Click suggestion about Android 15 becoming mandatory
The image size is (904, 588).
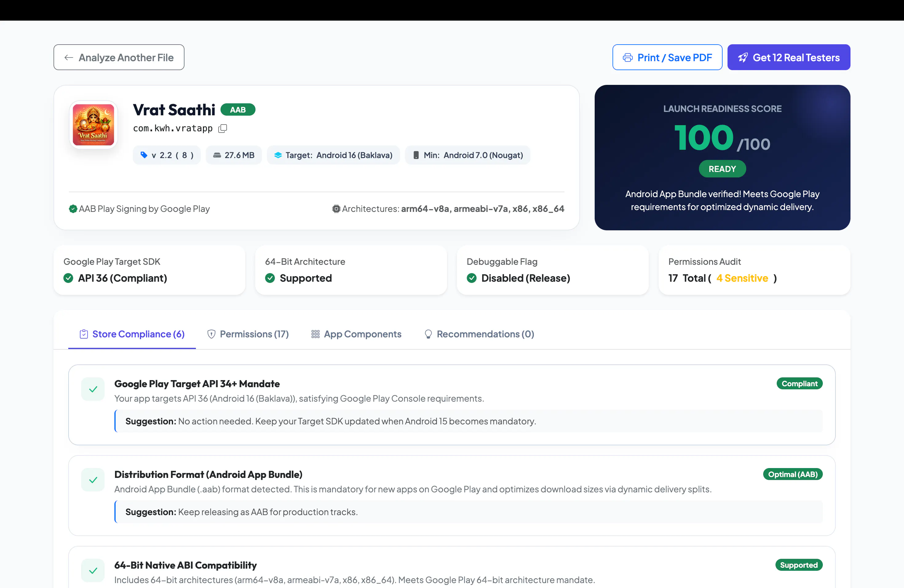(x=469, y=421)
